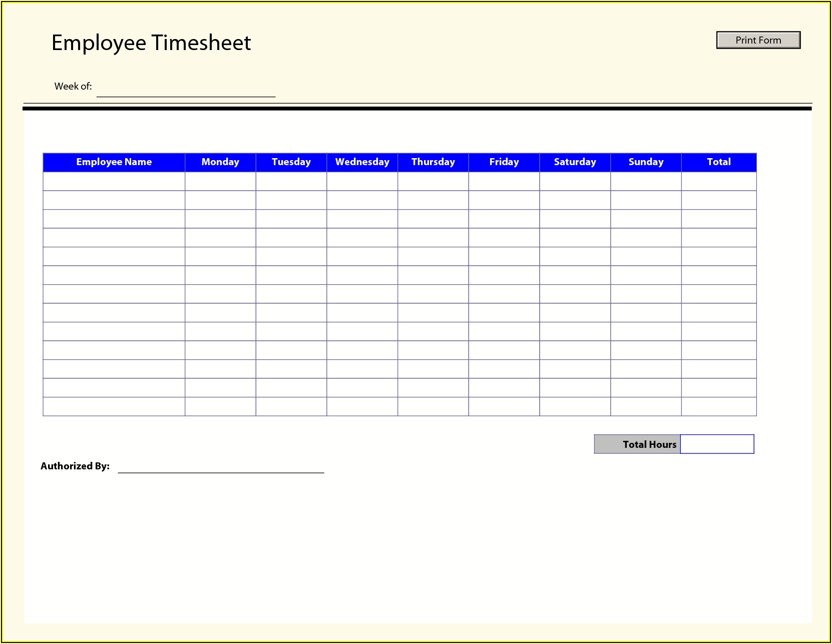Screen dimensions: 832x644
Task: Click first row Employee Name cell
Action: point(114,181)
